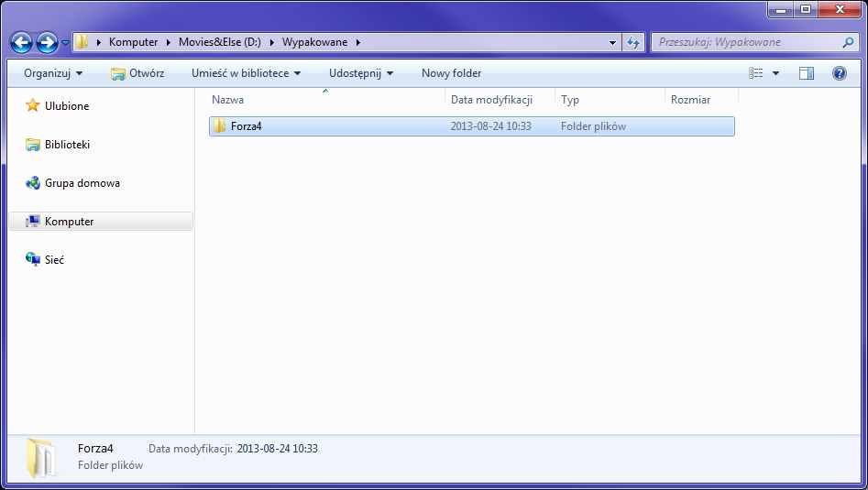Screen dimensions: 868x490
Task: Click the magnifier search icon
Action: [848, 42]
